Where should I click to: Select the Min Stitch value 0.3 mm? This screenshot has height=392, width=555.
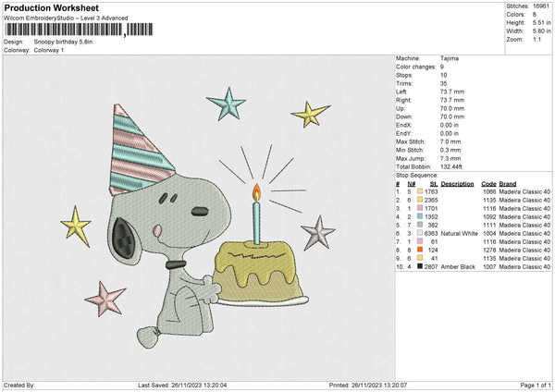click(x=450, y=150)
